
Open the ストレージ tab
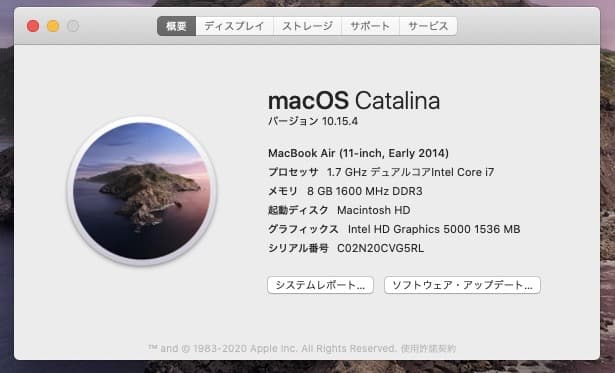click(x=308, y=26)
